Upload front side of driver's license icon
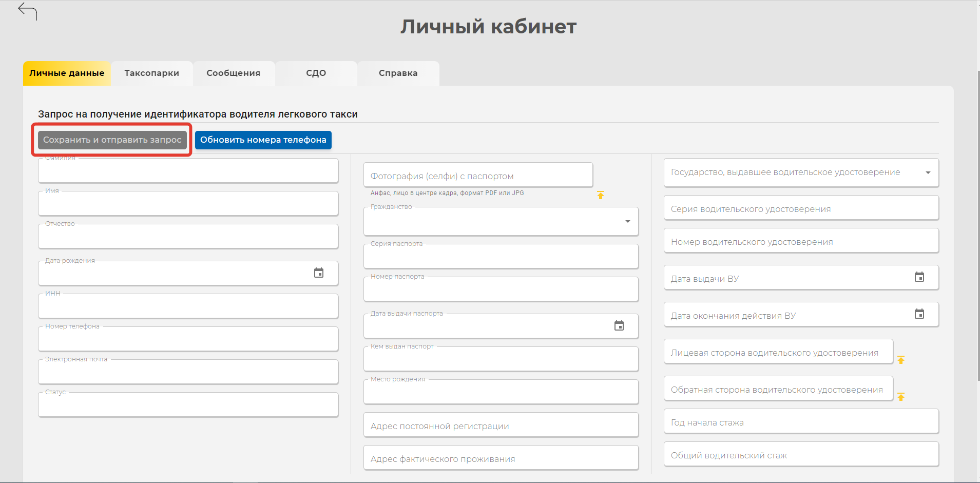Image resolution: width=980 pixels, height=483 pixels. [901, 360]
